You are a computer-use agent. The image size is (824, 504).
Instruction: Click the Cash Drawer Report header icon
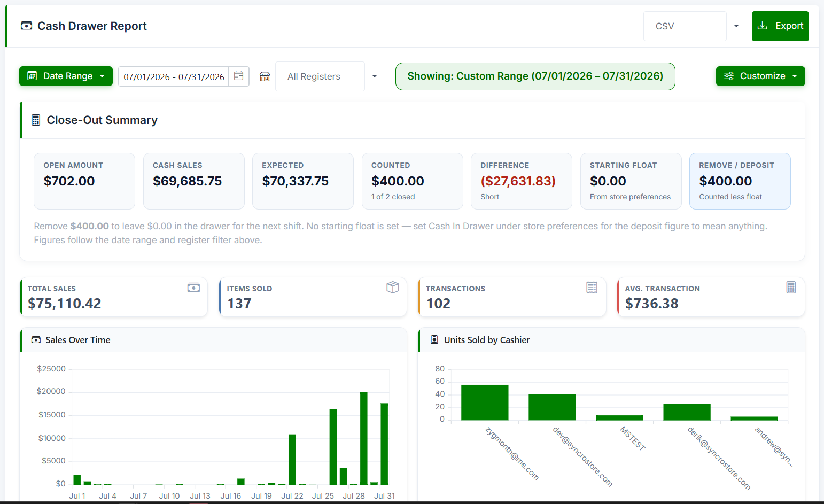[x=26, y=26]
